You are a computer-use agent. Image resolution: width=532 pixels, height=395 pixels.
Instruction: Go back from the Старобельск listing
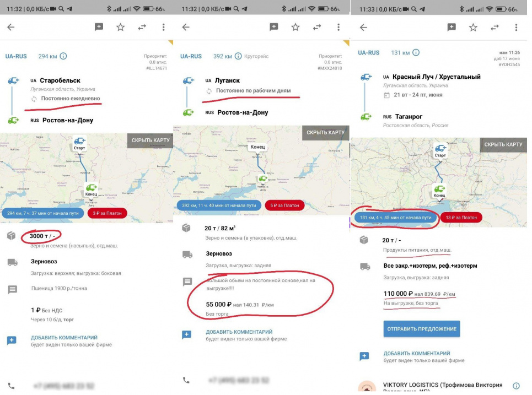pos(11,27)
